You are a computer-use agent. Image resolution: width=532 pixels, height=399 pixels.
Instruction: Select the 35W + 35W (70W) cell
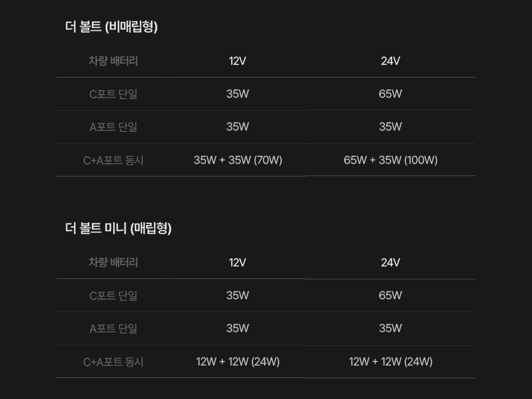point(238,160)
